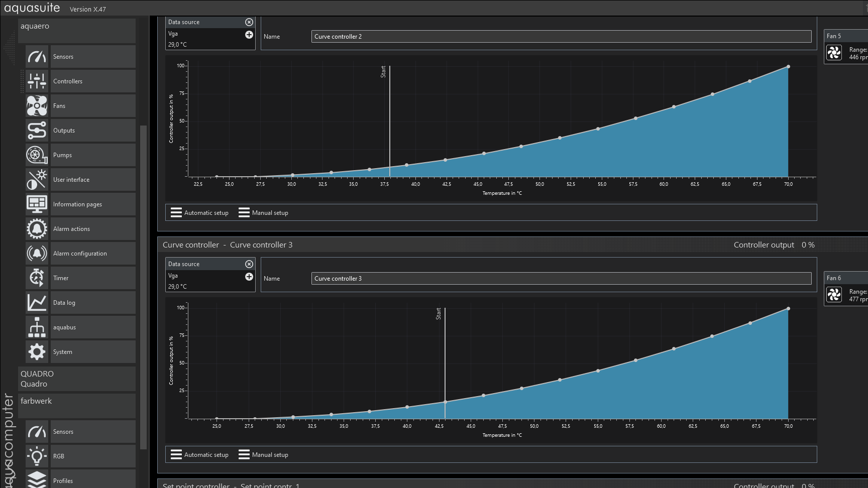
Task: Click the Curve controller 3 section header
Action: [512, 245]
